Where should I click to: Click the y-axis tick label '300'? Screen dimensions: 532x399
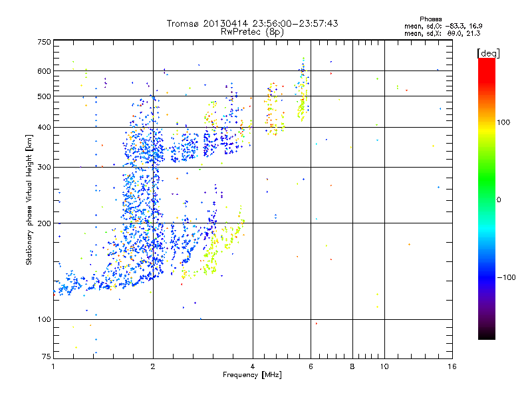45,168
